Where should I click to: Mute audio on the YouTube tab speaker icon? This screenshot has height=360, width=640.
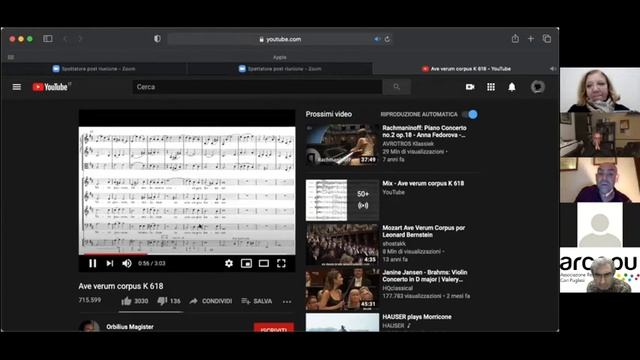coord(553,69)
